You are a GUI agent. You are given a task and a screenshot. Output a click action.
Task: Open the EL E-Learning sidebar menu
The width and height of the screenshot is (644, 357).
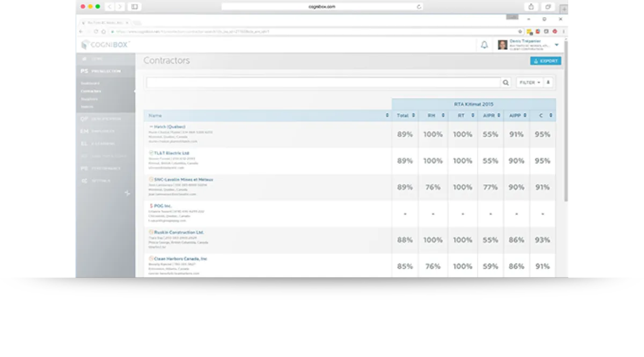coord(106,144)
